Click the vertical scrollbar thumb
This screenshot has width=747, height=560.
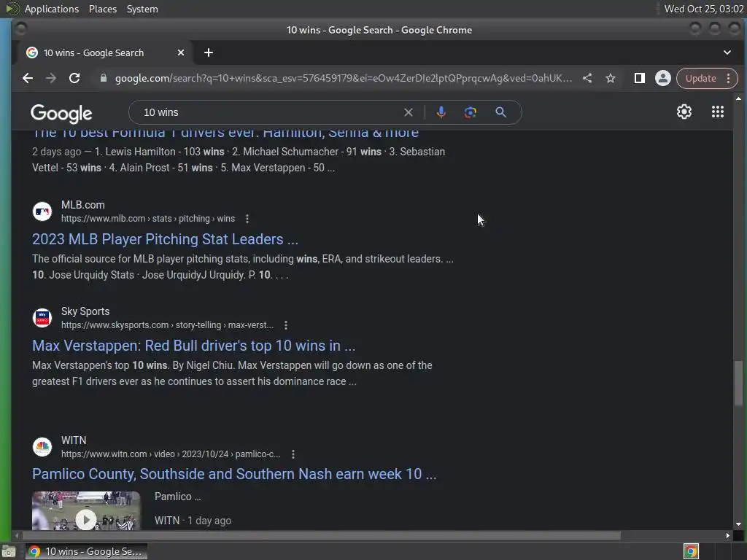[x=738, y=384]
